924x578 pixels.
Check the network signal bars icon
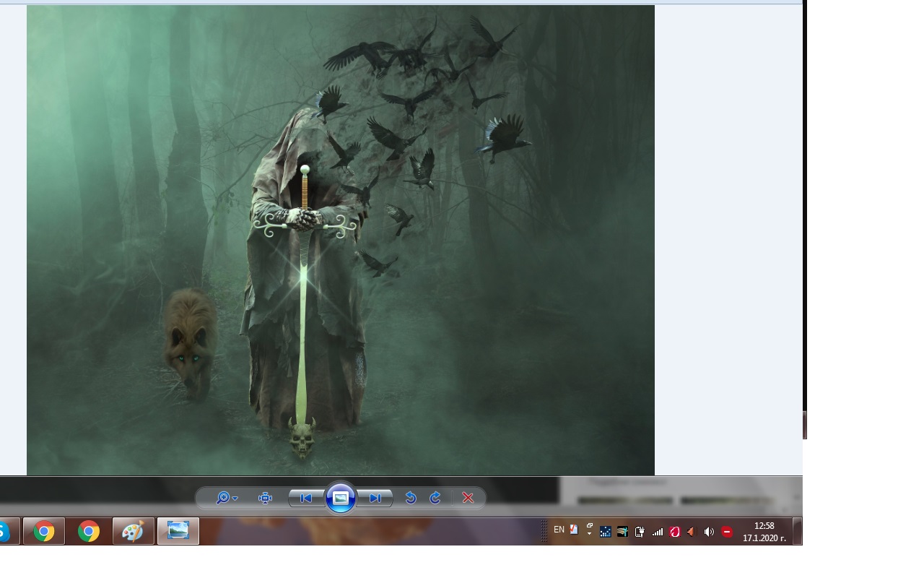point(657,532)
